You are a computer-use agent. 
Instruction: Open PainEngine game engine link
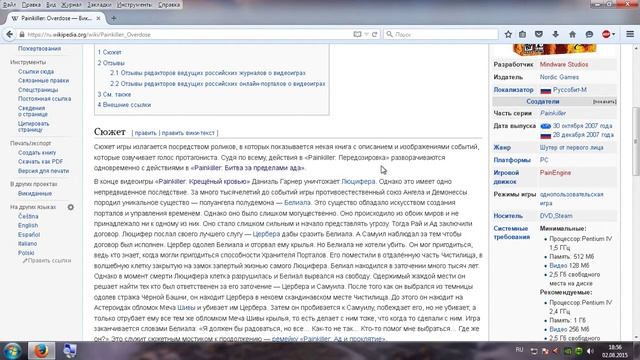click(555, 173)
